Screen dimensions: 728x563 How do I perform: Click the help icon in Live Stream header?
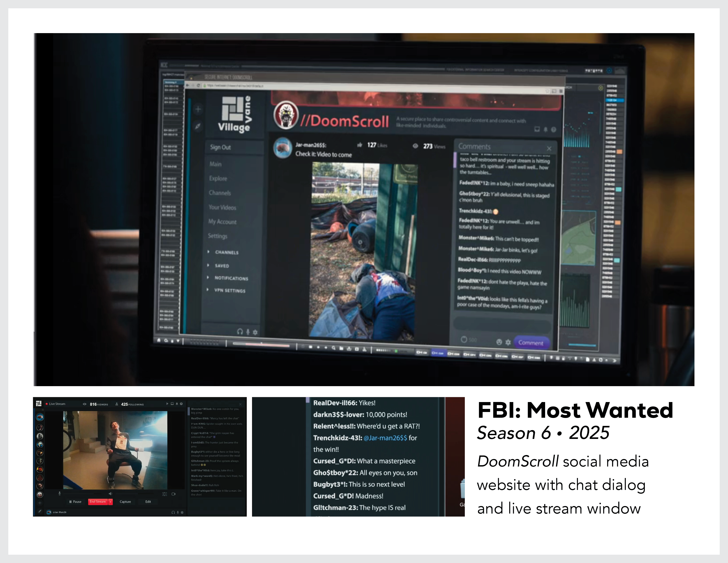[181, 404]
